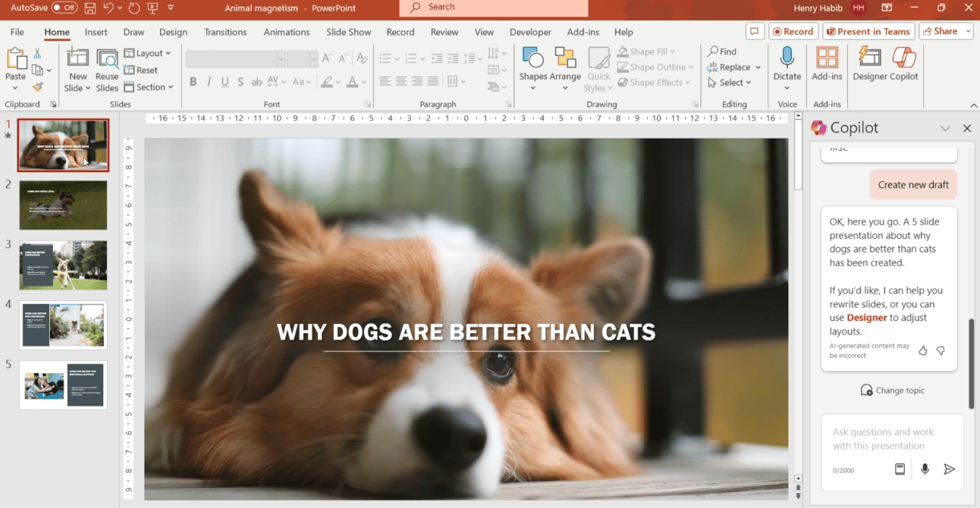The image size is (980, 508).
Task: Click Change topic in Copilot
Action: [x=892, y=390]
